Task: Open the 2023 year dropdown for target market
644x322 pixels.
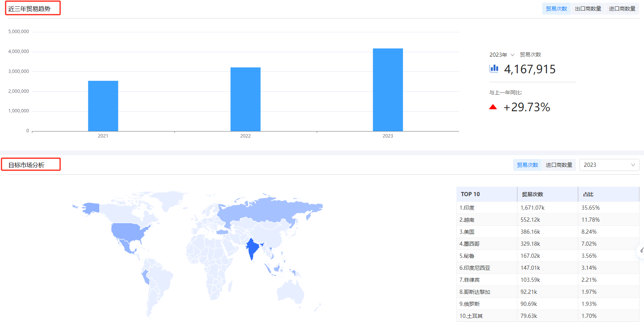Action: (609, 165)
